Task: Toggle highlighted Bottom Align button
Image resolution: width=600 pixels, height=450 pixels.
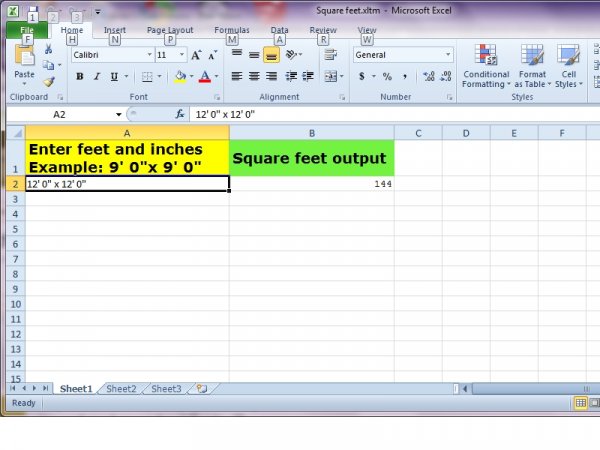Action: coord(271,55)
